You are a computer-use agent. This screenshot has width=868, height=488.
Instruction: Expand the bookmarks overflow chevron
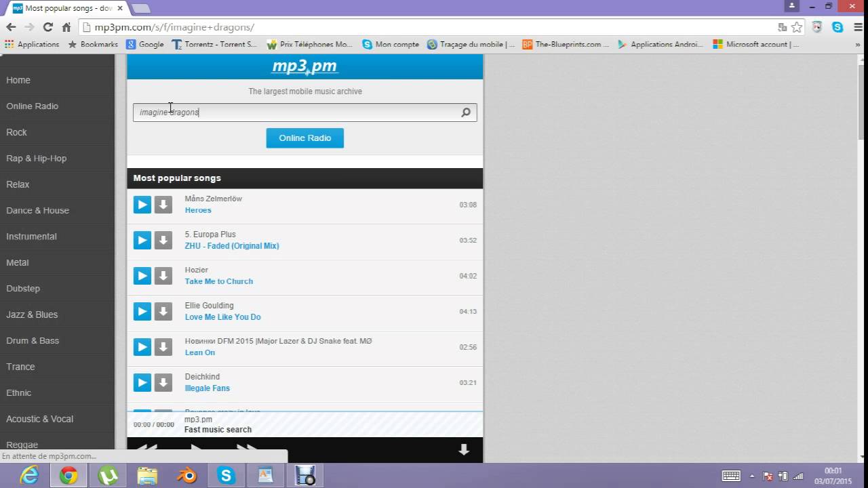pos(858,44)
